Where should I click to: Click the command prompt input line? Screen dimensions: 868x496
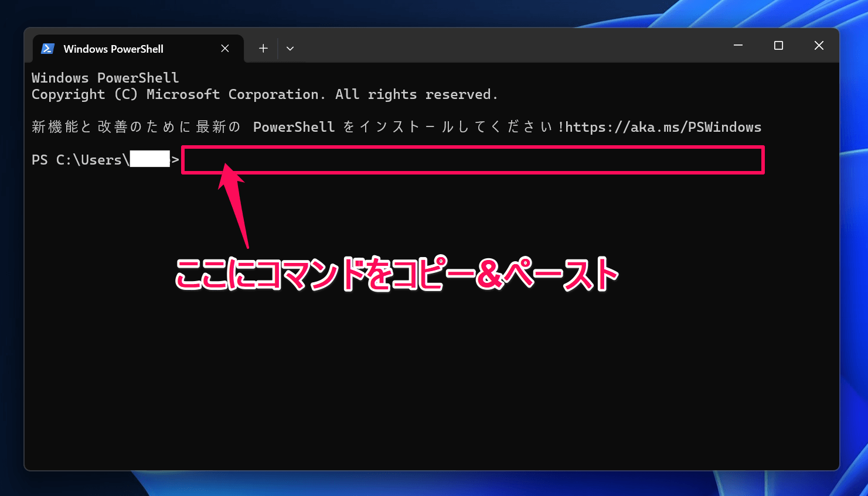coord(473,160)
